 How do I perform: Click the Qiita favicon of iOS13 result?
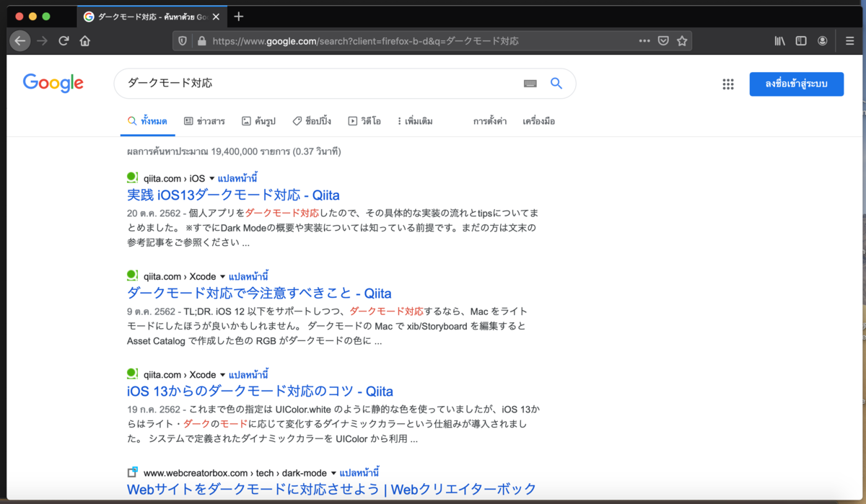[132, 177]
